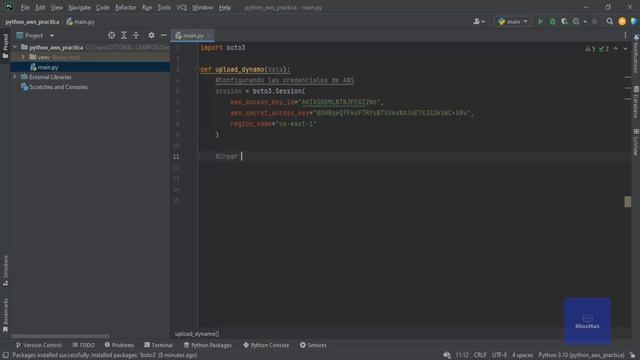The height and width of the screenshot is (360, 640).
Task: Run main with coverage icon
Action: tap(564, 21)
